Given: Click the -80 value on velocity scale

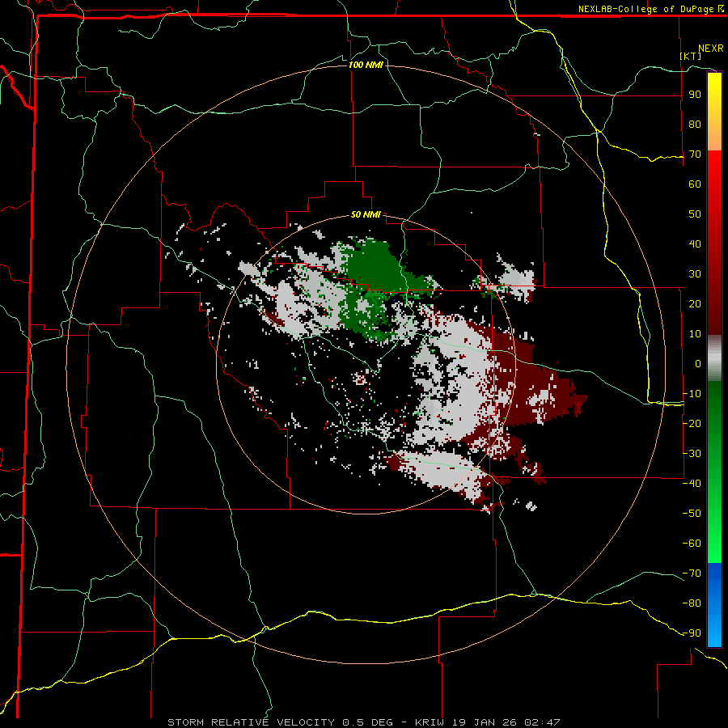Looking at the screenshot, I should [692, 603].
